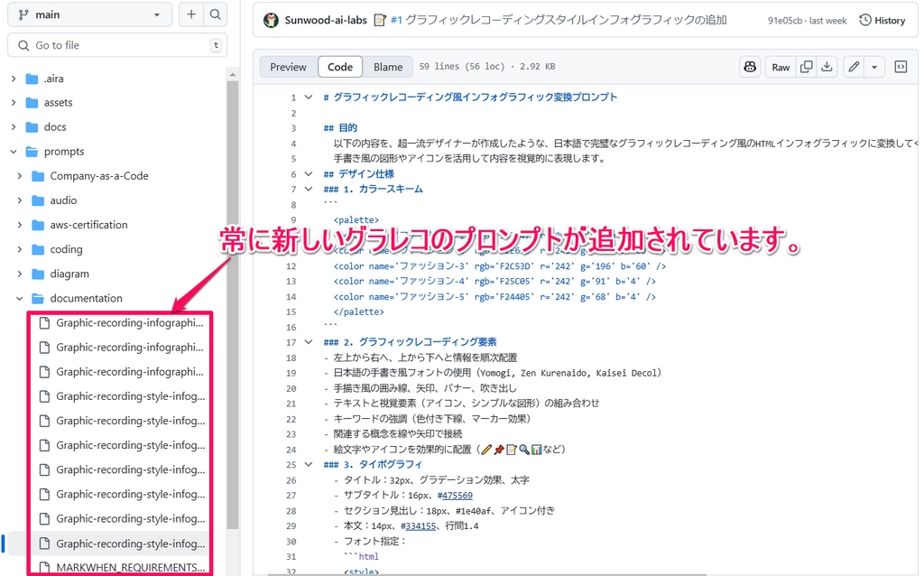Click the file tree scrollbar up arrow
The width and height of the screenshot is (924, 576).
232,75
